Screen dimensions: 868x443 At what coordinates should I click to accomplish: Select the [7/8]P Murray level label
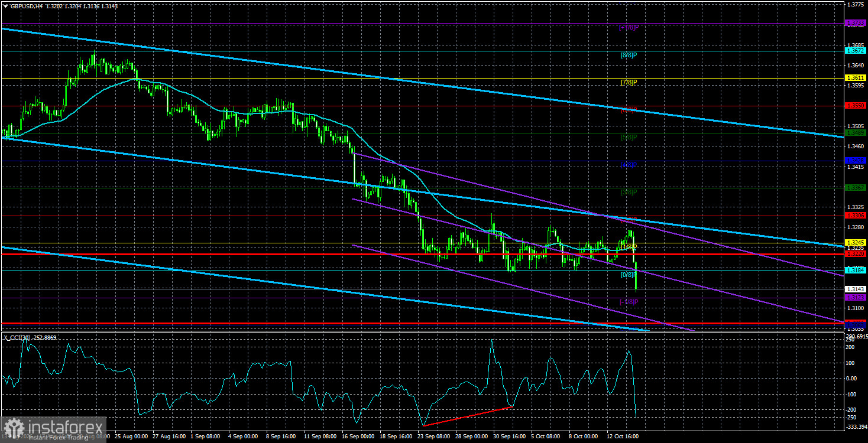pos(629,82)
